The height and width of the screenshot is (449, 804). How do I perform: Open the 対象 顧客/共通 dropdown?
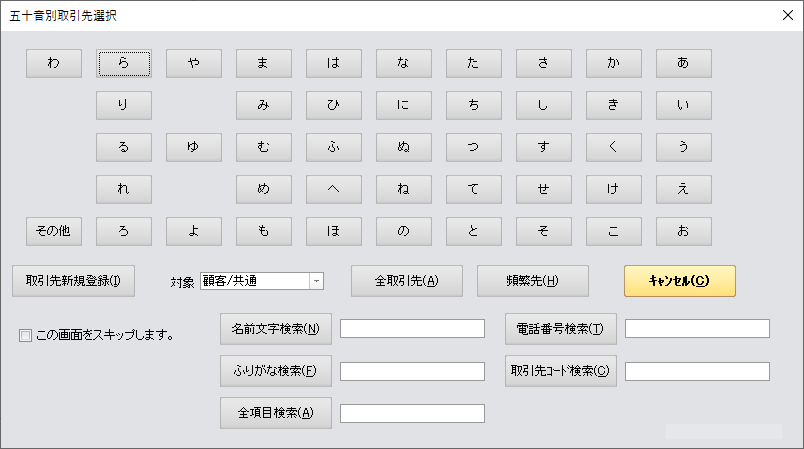316,281
